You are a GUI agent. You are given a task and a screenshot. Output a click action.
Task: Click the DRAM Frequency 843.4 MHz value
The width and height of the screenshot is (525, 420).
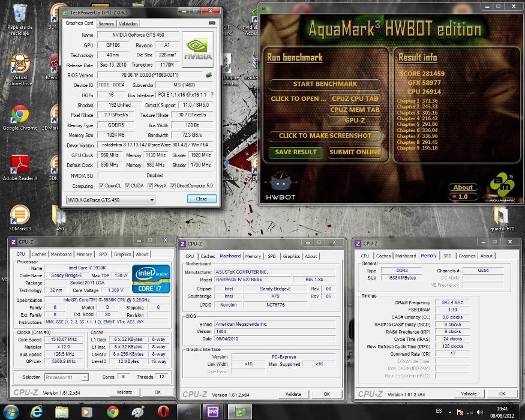tap(452, 302)
